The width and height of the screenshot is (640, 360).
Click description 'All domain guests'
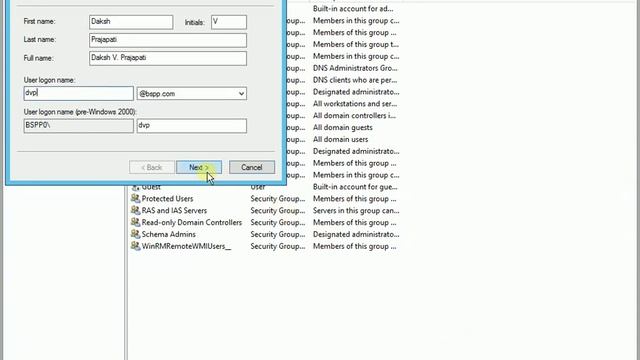[x=343, y=127]
